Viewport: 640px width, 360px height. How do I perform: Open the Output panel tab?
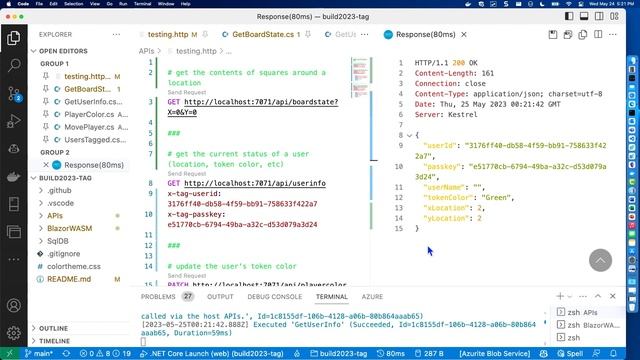220,297
